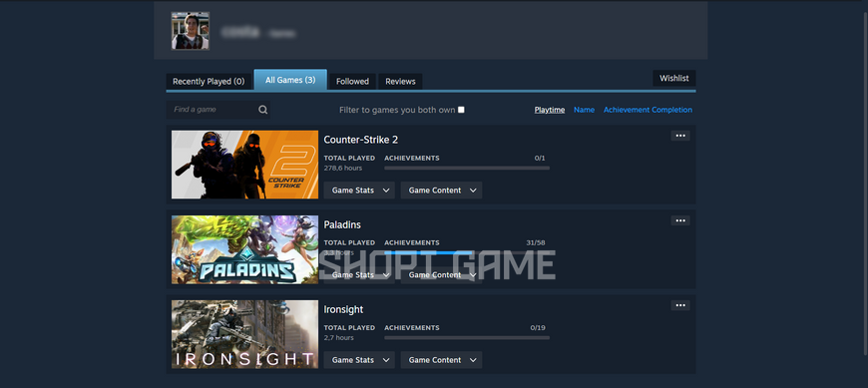Open the Reviews tab
This screenshot has width=868, height=388.
(x=400, y=82)
